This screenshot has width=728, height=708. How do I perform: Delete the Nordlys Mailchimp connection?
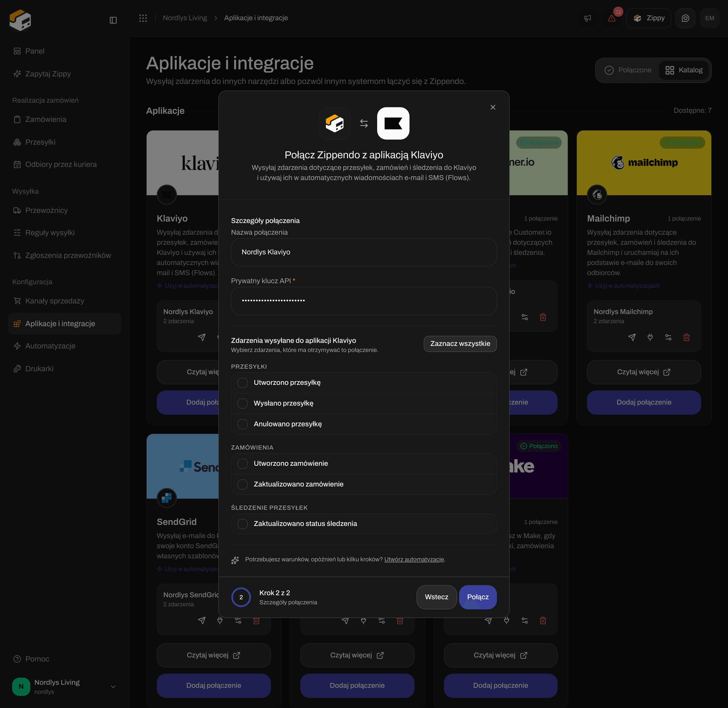coord(686,337)
